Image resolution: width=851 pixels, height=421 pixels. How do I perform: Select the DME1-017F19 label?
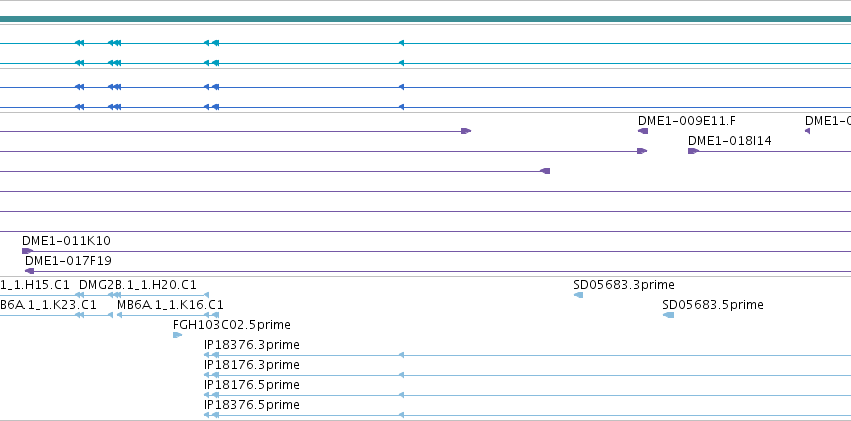click(x=68, y=261)
